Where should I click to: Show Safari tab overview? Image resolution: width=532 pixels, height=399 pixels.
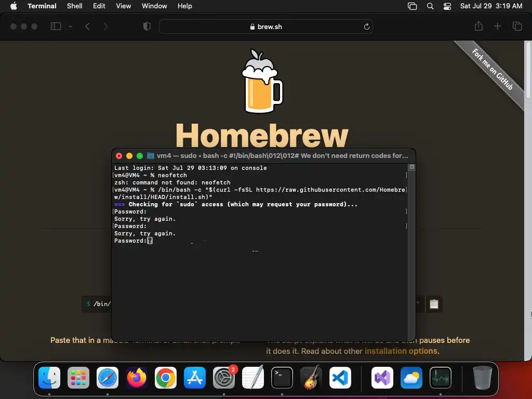[x=517, y=26]
